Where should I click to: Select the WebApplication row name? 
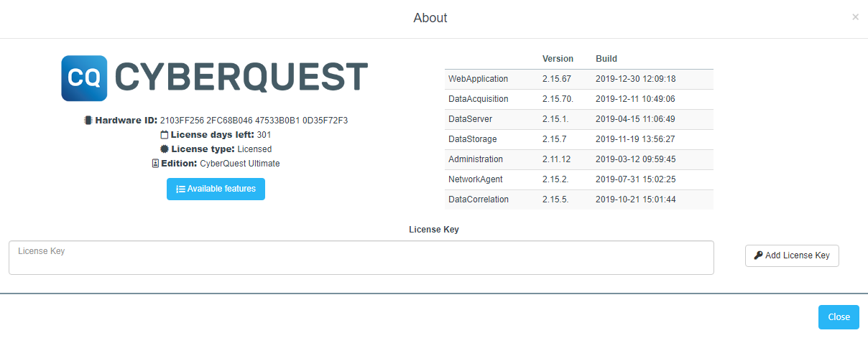tap(478, 79)
